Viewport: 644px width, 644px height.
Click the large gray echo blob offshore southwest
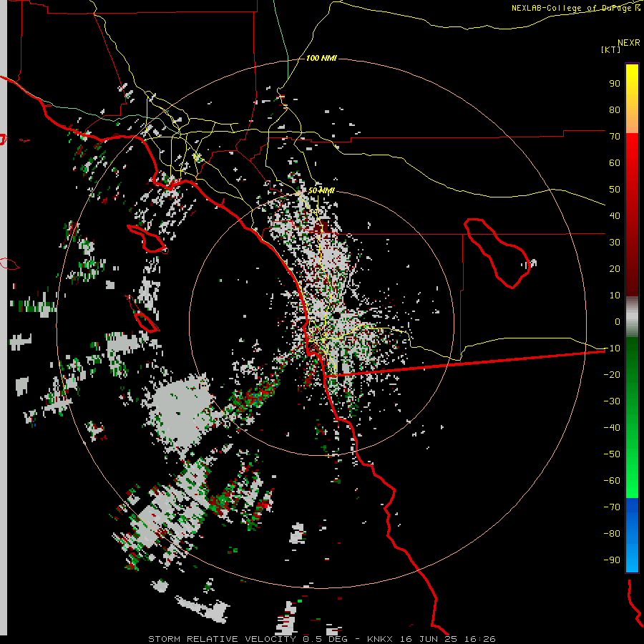(x=181, y=413)
